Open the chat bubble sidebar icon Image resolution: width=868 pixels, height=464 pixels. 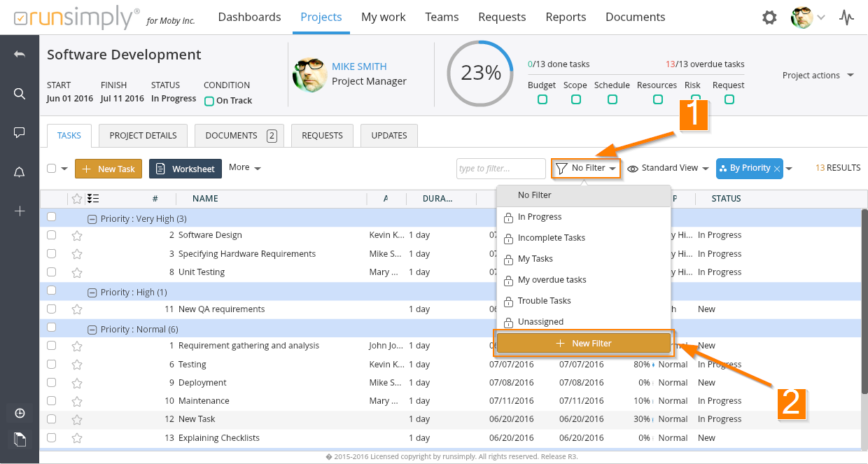pyautogui.click(x=20, y=133)
